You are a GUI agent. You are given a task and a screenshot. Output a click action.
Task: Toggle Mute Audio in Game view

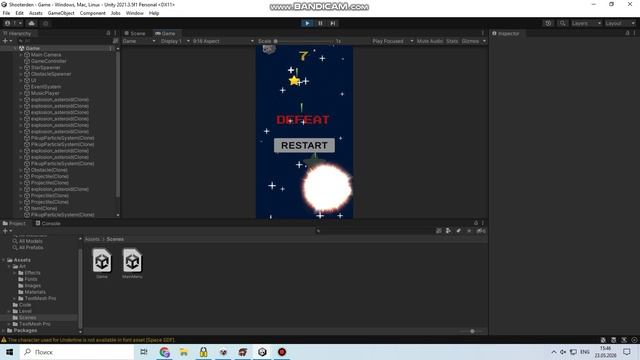point(430,41)
